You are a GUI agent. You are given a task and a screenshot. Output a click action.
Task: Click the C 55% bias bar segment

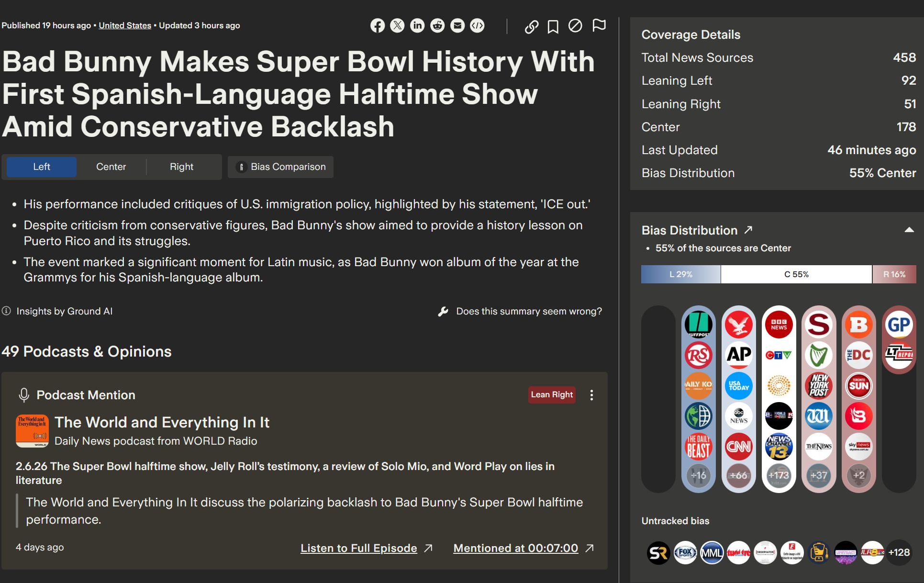(796, 274)
